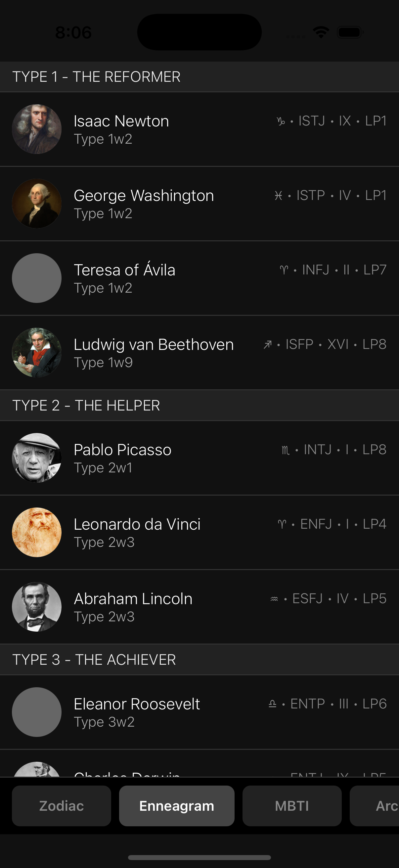Tap Ludwig van Beethoven's portrait avatar
This screenshot has width=399, height=868.
37,353
